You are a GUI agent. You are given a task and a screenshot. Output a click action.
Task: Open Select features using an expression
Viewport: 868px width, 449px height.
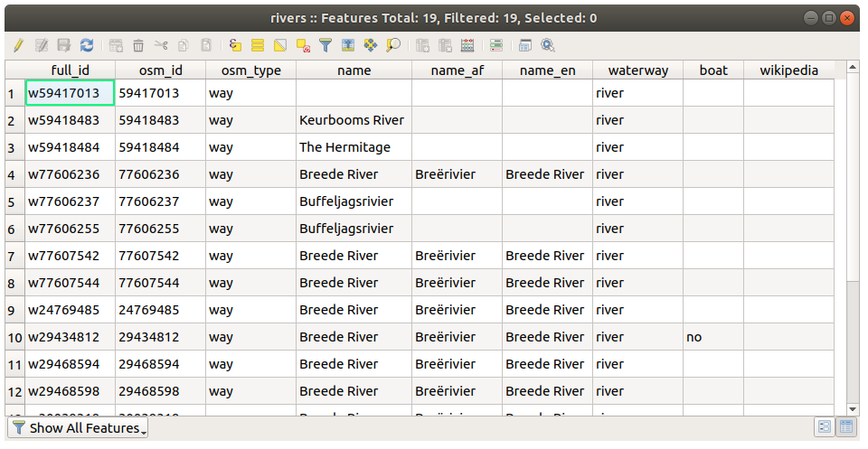tap(235, 45)
